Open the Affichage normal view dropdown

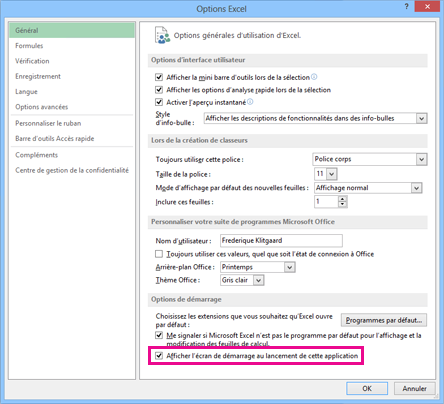coord(416,188)
